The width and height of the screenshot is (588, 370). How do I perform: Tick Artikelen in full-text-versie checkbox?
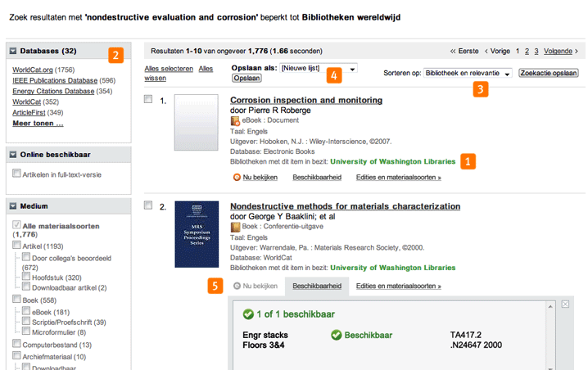tap(17, 174)
